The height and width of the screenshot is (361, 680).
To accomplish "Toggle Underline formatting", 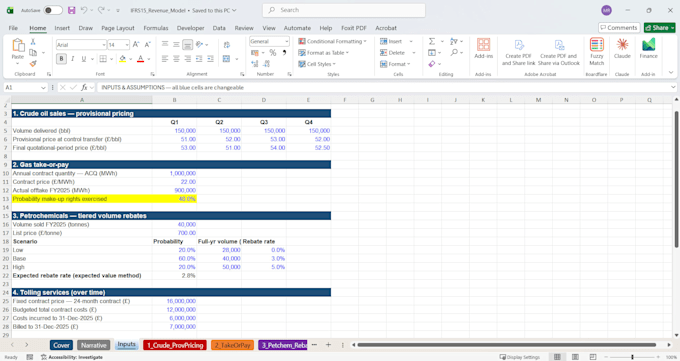I will (x=84, y=59).
